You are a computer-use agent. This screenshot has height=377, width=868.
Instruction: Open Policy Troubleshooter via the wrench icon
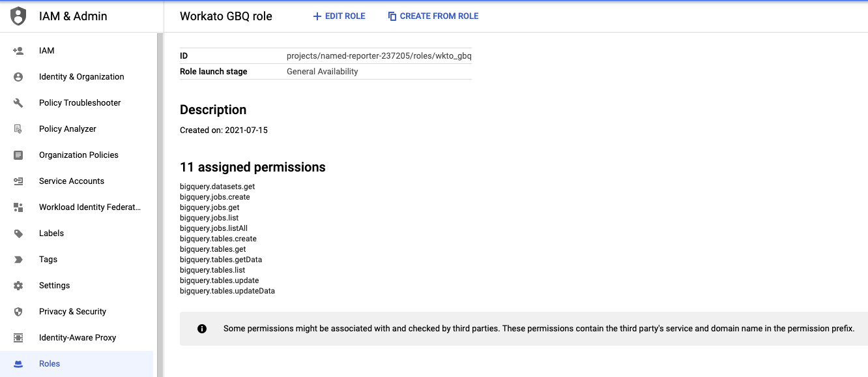(x=18, y=102)
